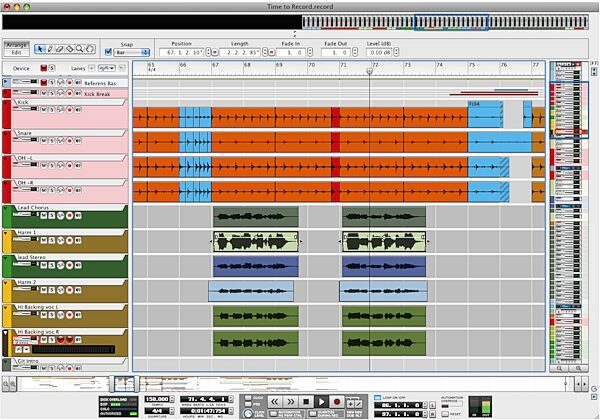Enable monitoring on Harm 1 track
Viewport: 600px width, 420px height.
[78, 241]
